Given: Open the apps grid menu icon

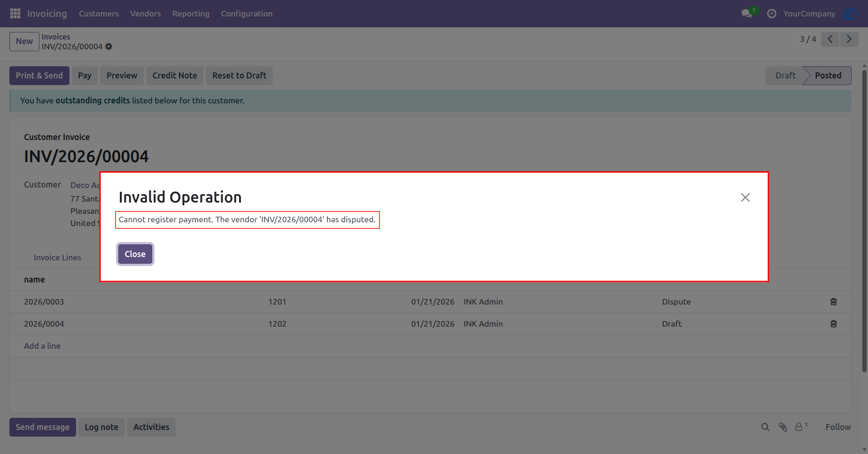Looking at the screenshot, I should 15,14.
